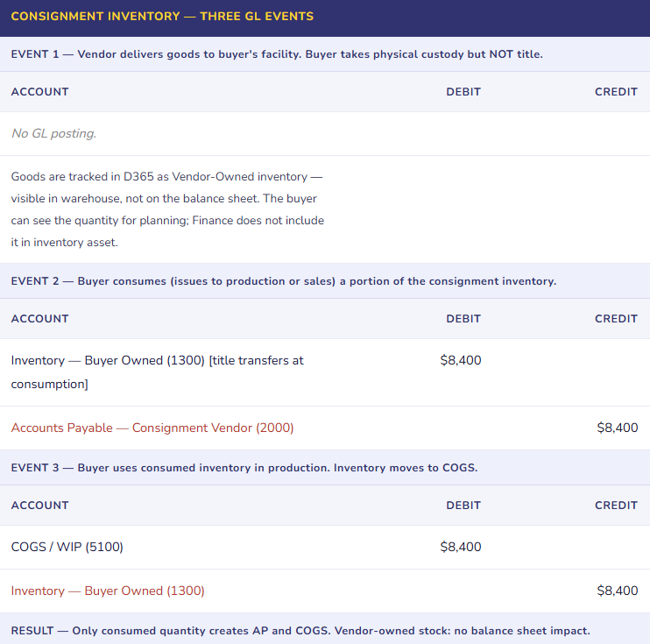This screenshot has height=644, width=650.
Task: Click the Event 1 vendor delivers heading
Action: coord(277,54)
